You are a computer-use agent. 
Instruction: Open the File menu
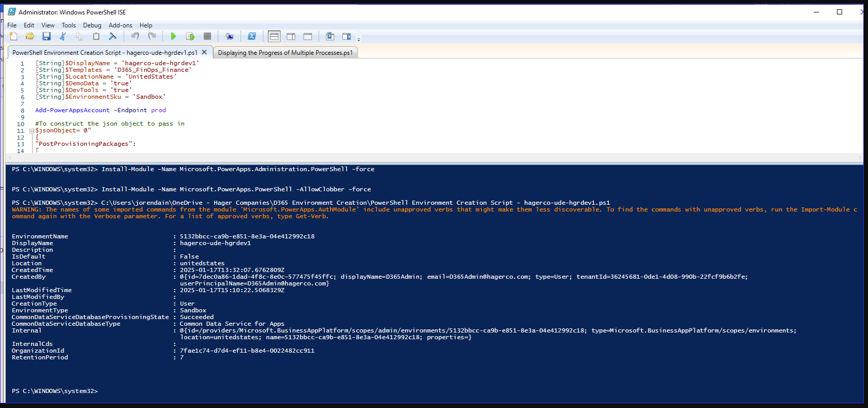(x=12, y=25)
